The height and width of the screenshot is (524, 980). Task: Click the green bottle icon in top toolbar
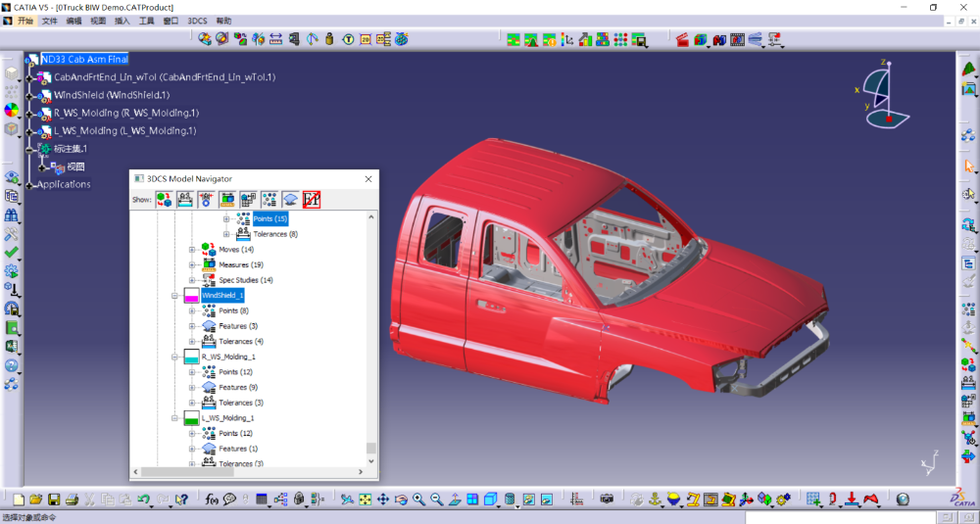click(x=330, y=39)
